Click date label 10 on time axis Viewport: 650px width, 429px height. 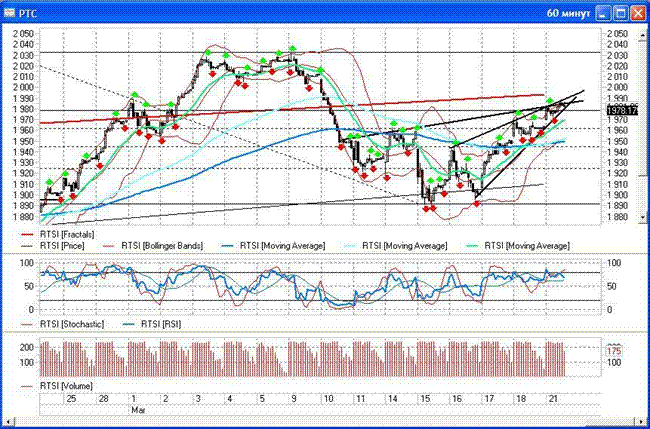(x=328, y=399)
